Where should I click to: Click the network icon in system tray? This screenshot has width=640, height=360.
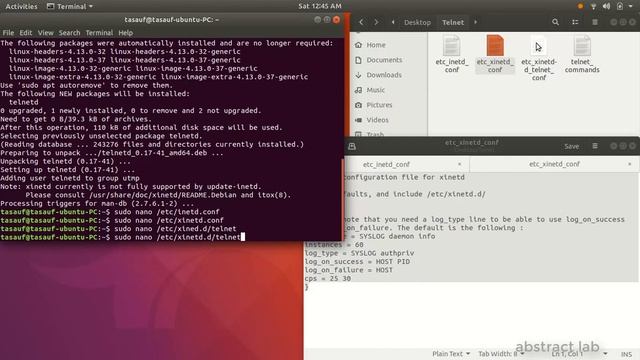593,6
